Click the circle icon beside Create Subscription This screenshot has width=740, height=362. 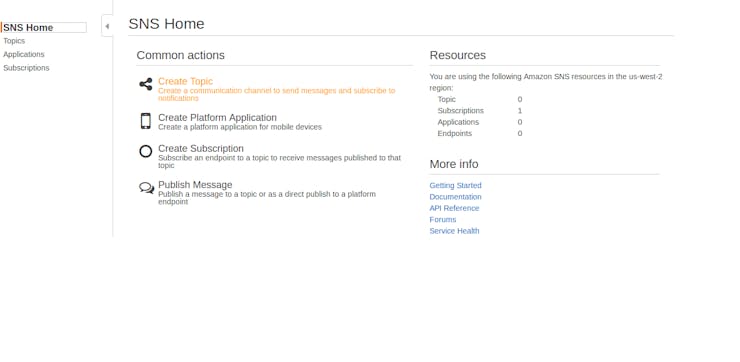tap(146, 151)
